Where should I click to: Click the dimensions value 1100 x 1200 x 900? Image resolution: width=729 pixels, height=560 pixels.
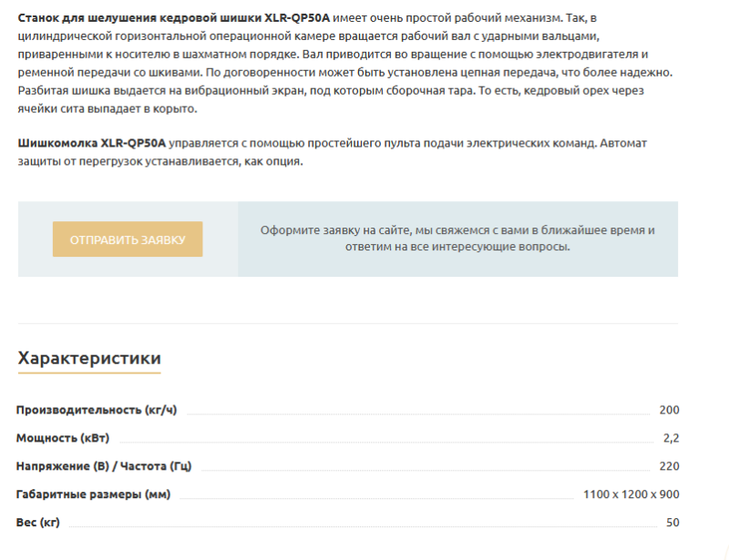[x=631, y=494]
